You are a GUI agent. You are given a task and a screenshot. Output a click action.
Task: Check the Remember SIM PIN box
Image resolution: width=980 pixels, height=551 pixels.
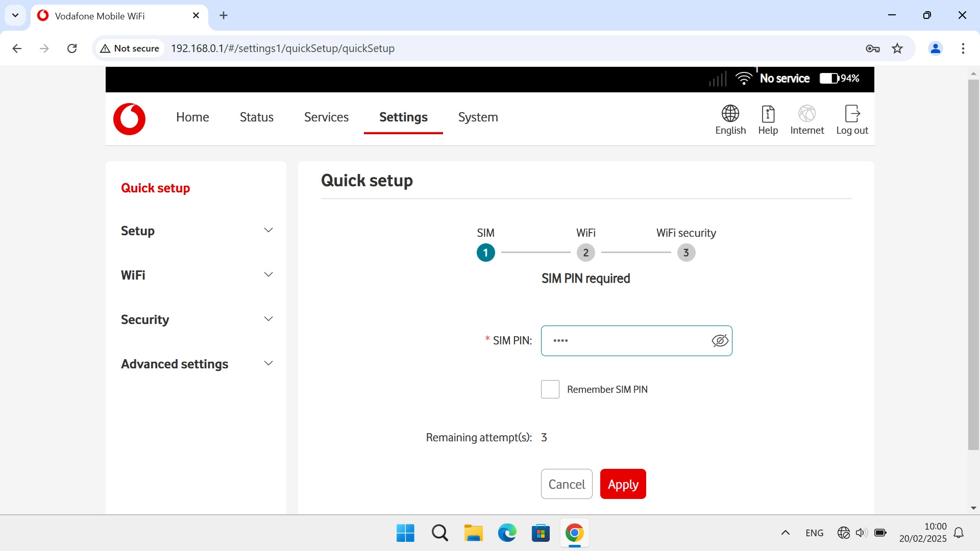[550, 389]
